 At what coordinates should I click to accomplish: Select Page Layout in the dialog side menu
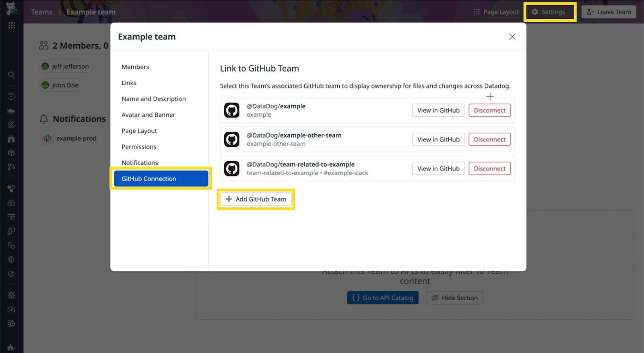coord(139,131)
